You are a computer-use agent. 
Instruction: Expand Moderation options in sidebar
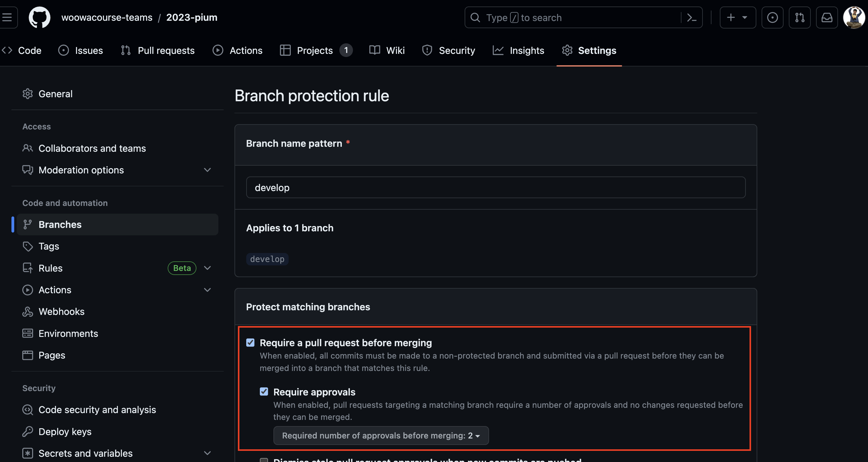click(x=207, y=170)
